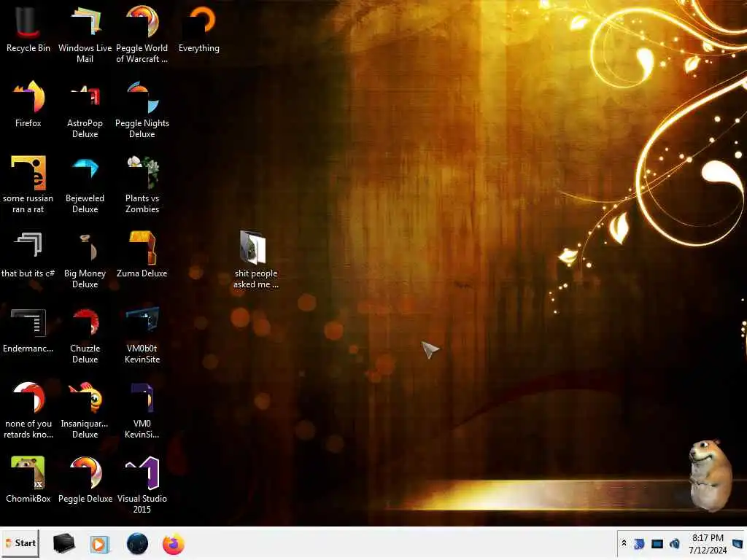Image resolution: width=747 pixels, height=560 pixels.
Task: Select the 'none of you retards kno...' icon
Action: point(28,411)
